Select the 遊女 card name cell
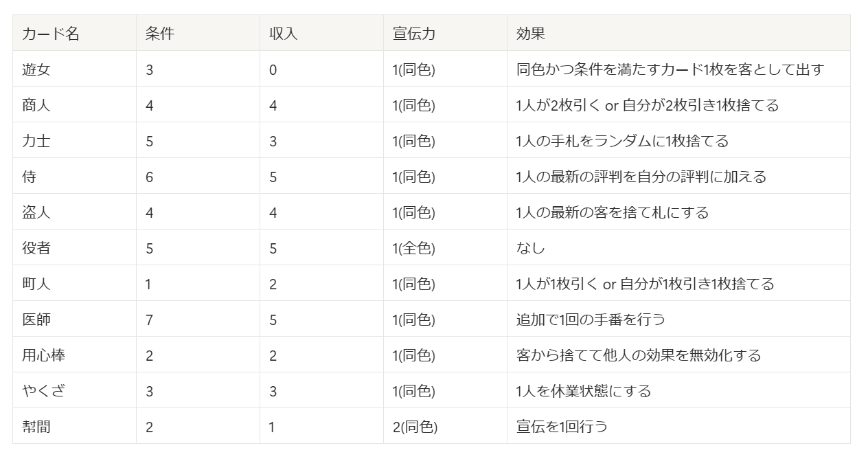 36,69
